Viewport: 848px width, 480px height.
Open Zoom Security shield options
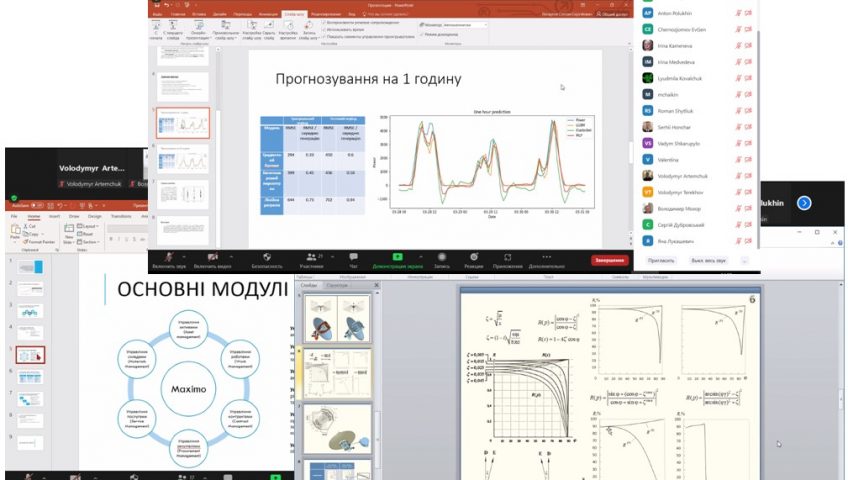[267, 257]
